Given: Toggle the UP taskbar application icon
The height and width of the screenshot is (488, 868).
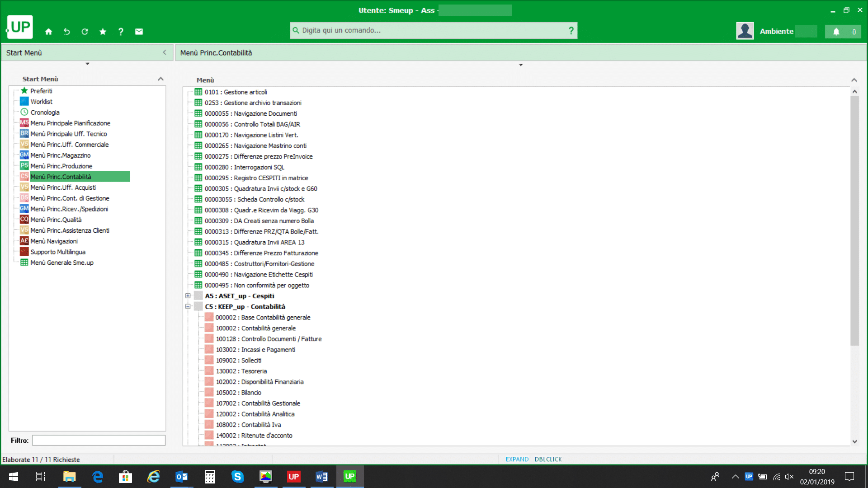Looking at the screenshot, I should (350, 476).
